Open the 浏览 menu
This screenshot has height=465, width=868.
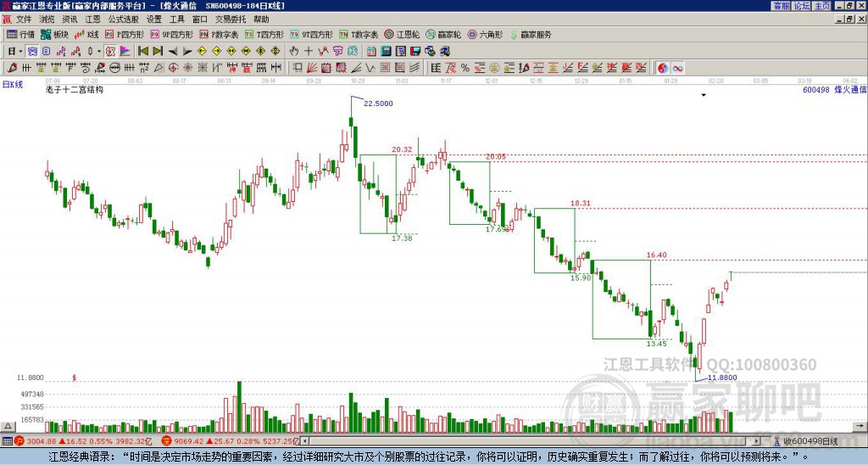click(47, 19)
